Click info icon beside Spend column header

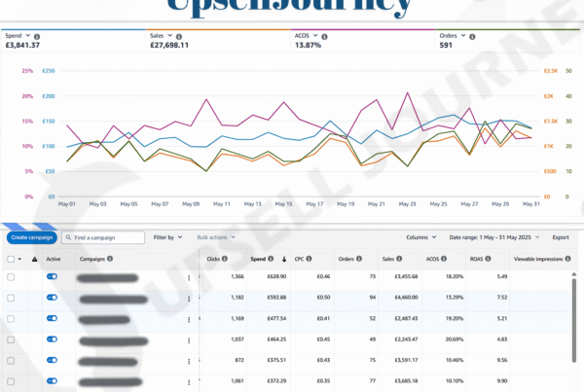pyautogui.click(x=271, y=259)
